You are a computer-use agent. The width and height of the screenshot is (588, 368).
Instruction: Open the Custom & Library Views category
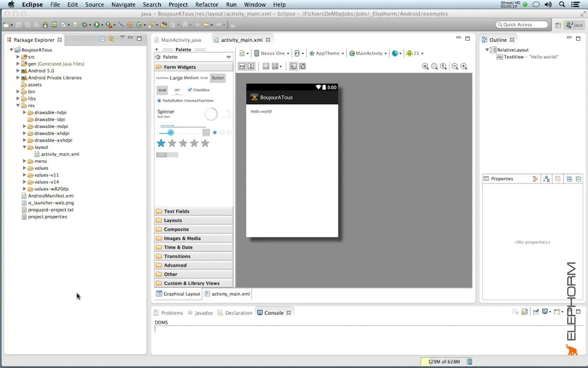click(194, 283)
